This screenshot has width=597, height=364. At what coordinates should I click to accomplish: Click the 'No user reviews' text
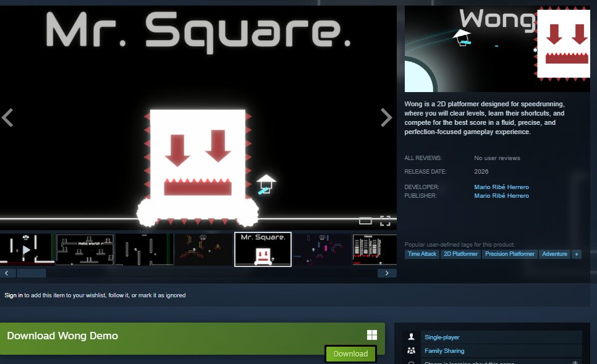(497, 158)
